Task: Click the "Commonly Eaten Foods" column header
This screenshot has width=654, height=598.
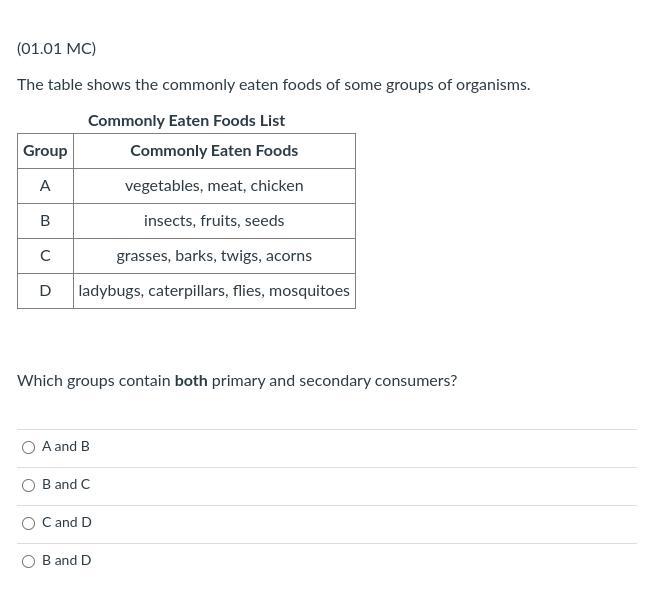Action: point(214,151)
